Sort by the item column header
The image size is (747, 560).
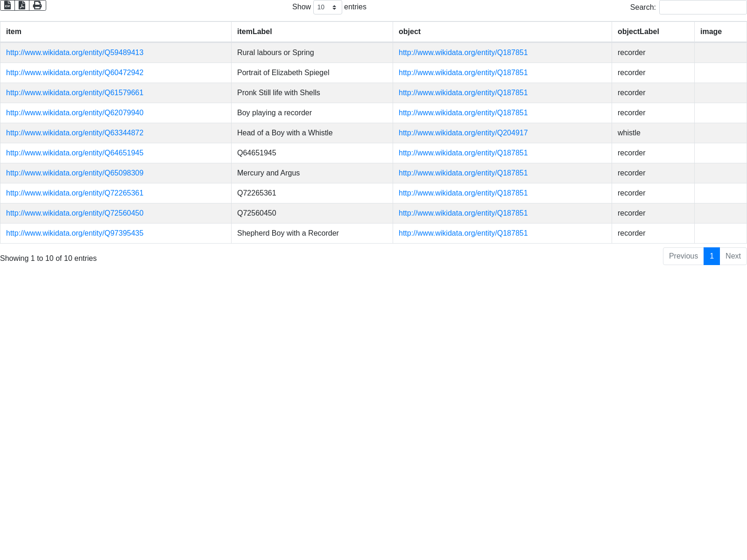(x=14, y=32)
